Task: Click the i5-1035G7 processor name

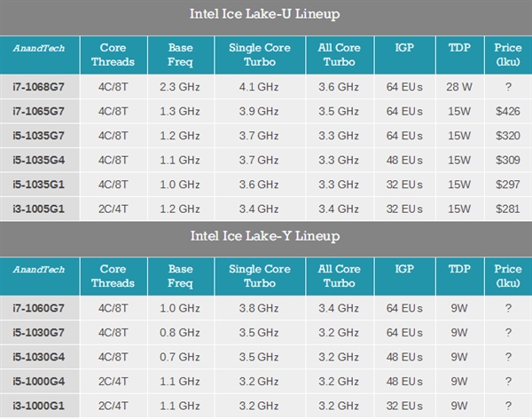Action: click(x=41, y=137)
